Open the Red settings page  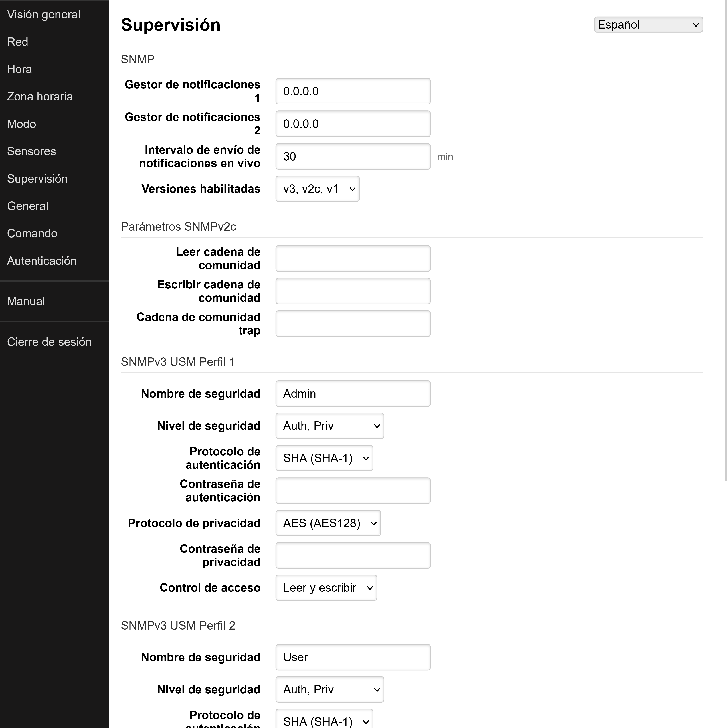point(17,41)
